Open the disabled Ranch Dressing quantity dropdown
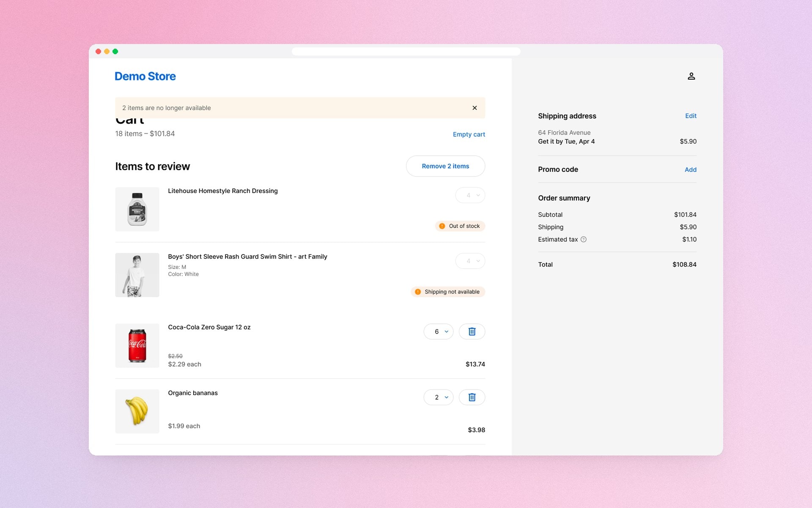 (x=470, y=195)
